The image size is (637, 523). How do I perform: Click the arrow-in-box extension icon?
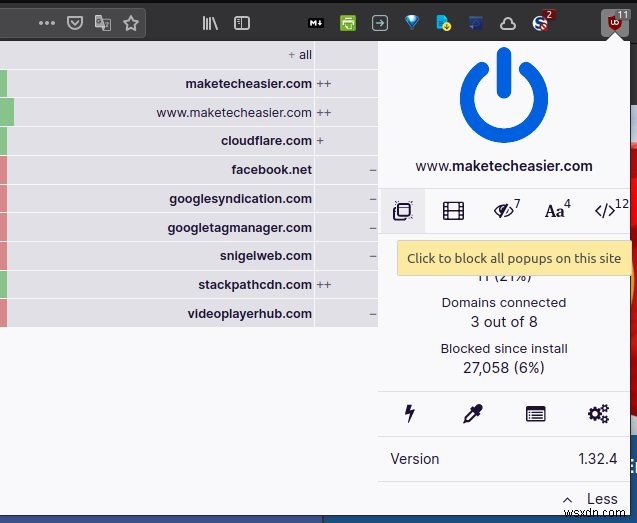pyautogui.click(x=379, y=23)
